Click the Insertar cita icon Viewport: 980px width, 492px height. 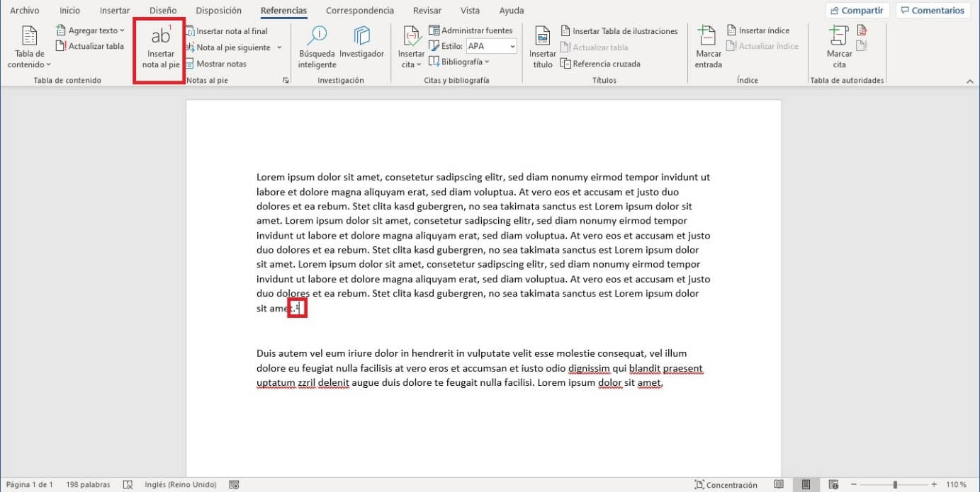click(411, 46)
